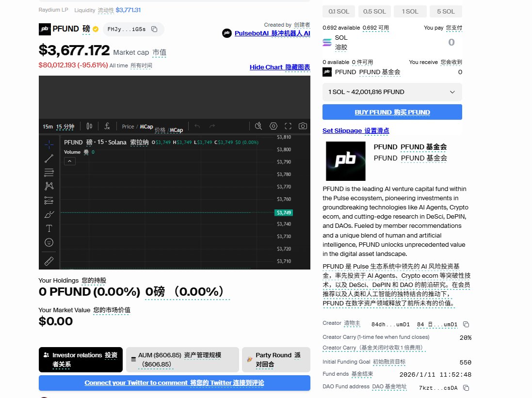This screenshot has width=532, height=398.
Task: Choose the 1 SOL preset amount
Action: 410,12
